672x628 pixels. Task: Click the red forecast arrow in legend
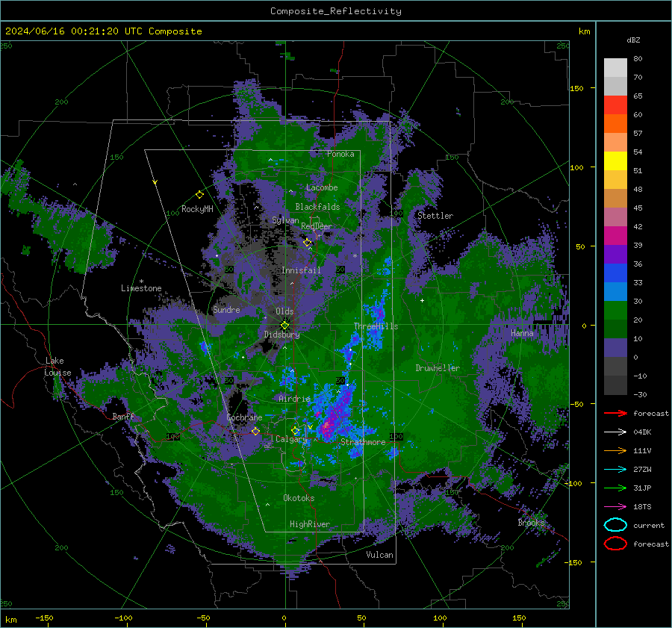[615, 413]
